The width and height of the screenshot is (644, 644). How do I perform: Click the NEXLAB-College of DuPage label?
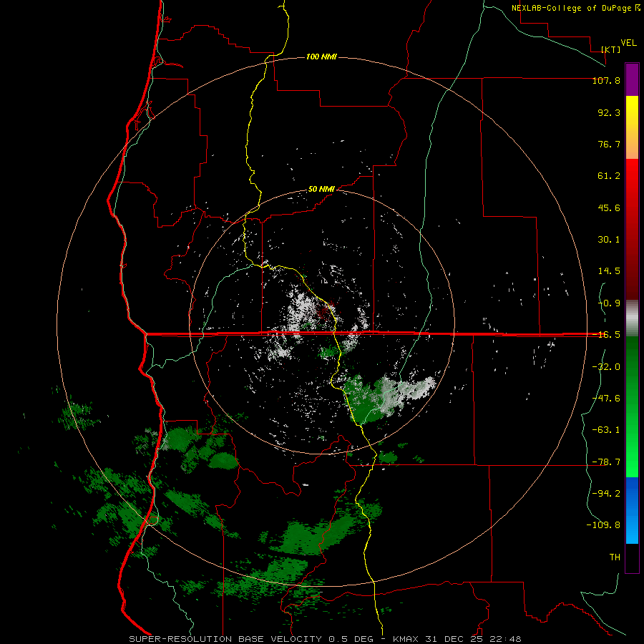tap(575, 8)
